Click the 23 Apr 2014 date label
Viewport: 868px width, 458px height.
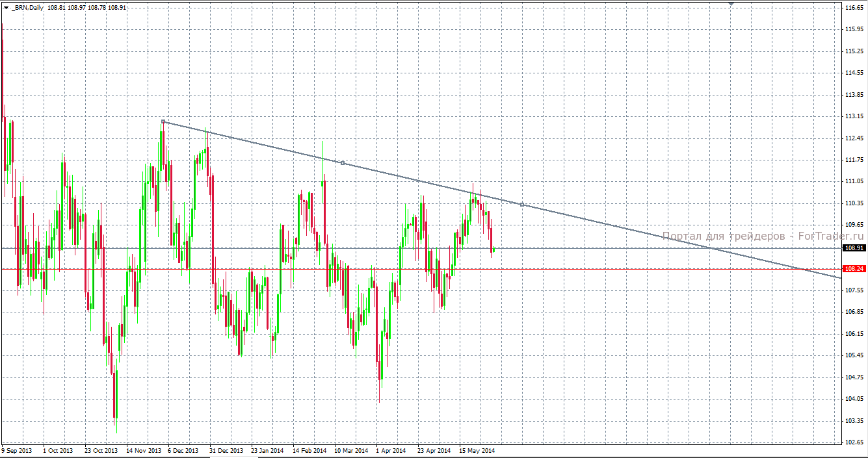434,450
